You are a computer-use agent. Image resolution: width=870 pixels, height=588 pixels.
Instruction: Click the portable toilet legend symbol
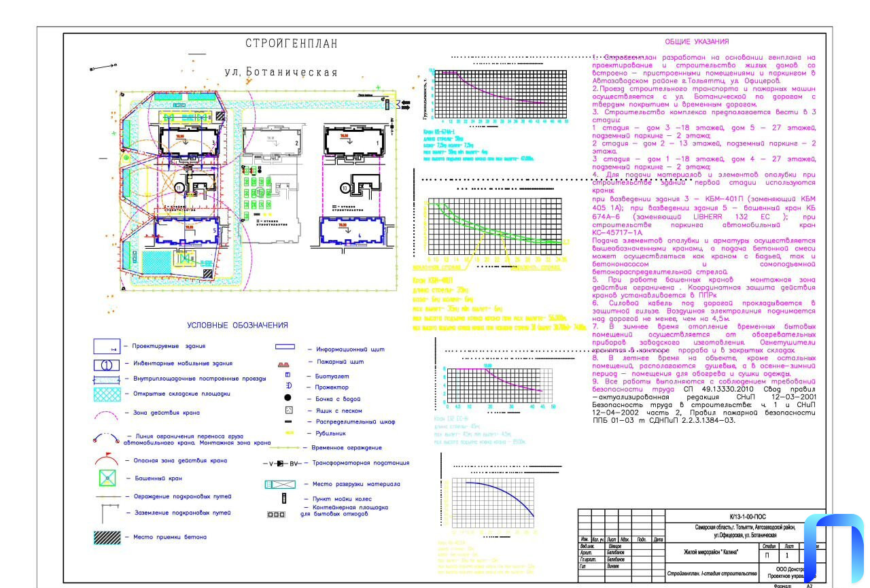pos(288,375)
